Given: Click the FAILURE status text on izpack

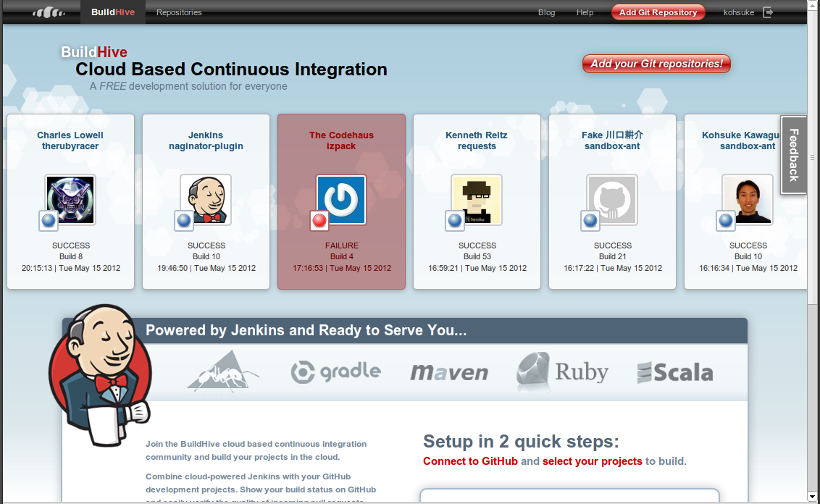Looking at the screenshot, I should click(x=341, y=245).
